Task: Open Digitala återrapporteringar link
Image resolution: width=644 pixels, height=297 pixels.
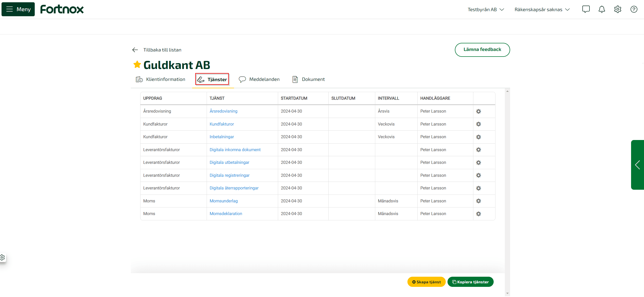Action: [x=234, y=188]
